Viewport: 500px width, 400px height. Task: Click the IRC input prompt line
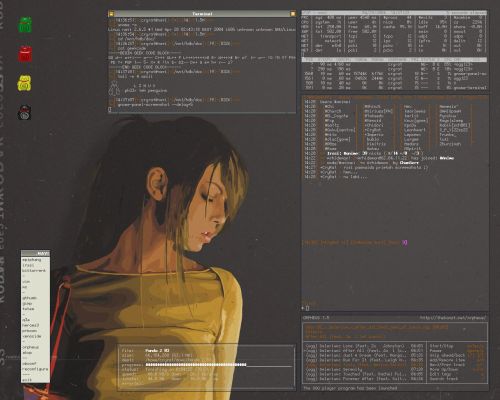click(x=395, y=308)
